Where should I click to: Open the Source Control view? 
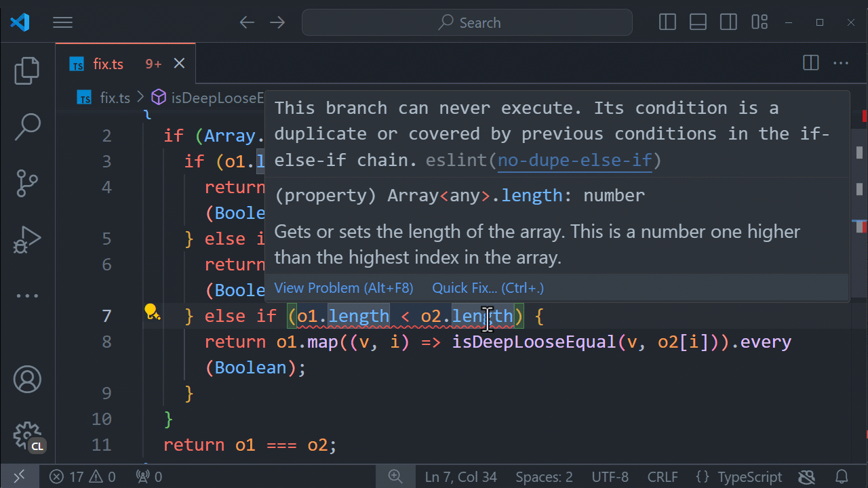pos(26,183)
